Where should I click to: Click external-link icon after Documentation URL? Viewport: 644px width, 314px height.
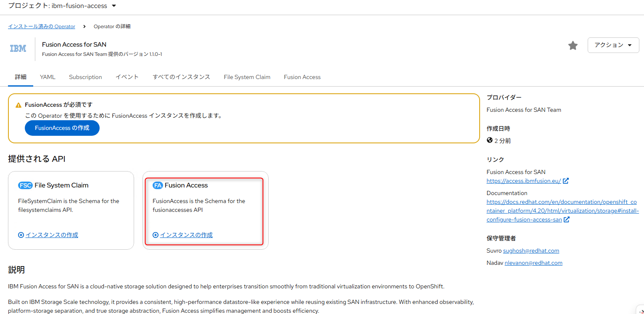(567, 219)
